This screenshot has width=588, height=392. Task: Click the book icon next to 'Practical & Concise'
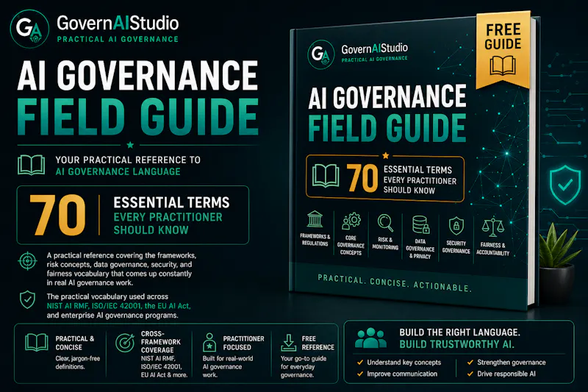click(x=36, y=342)
